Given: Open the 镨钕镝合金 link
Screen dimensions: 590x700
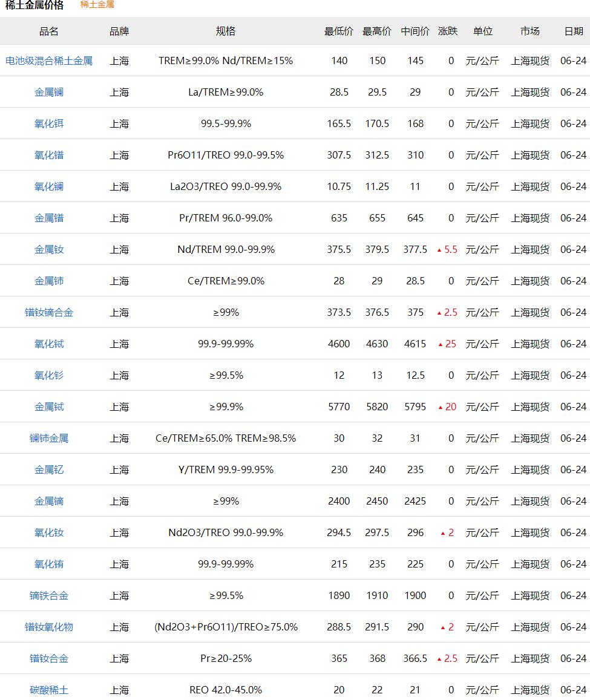Looking at the screenshot, I should click(49, 312).
